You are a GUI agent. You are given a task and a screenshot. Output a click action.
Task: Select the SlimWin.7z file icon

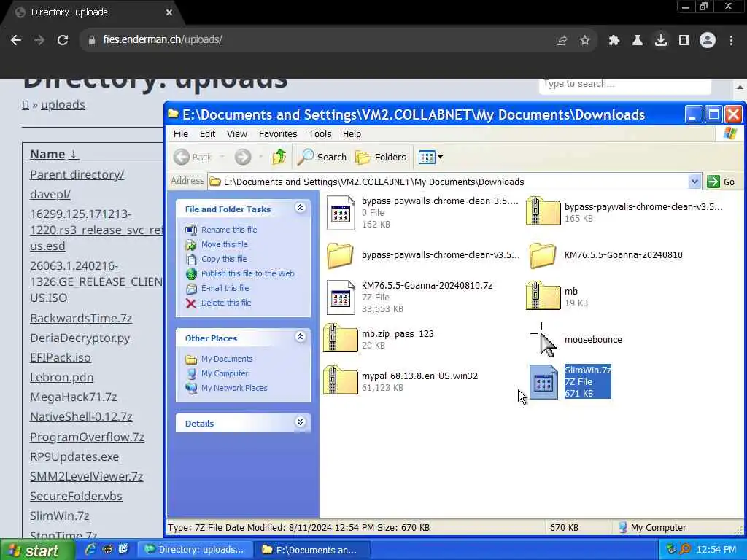[x=543, y=382]
